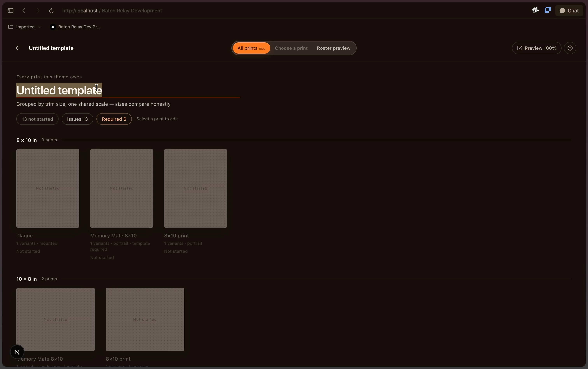Open the landscape Memory Mate 8×10 thumbnail
The image size is (588, 369).
(x=56, y=319)
